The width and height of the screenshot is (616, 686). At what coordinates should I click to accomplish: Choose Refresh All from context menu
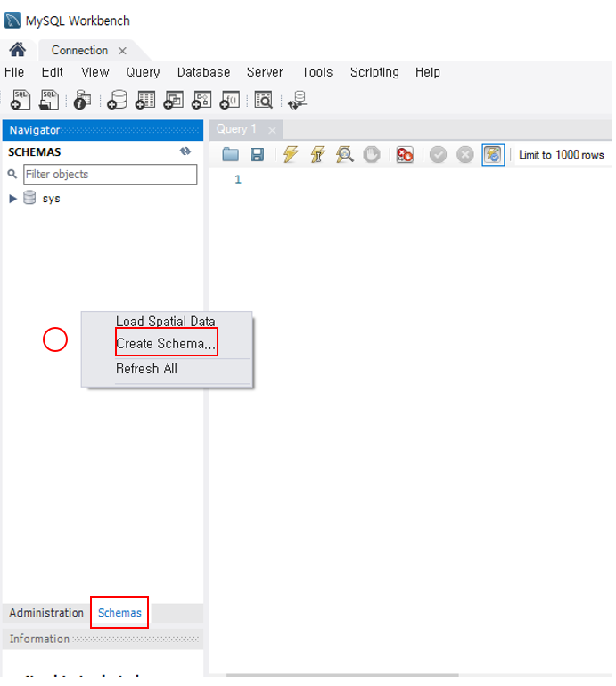146,369
